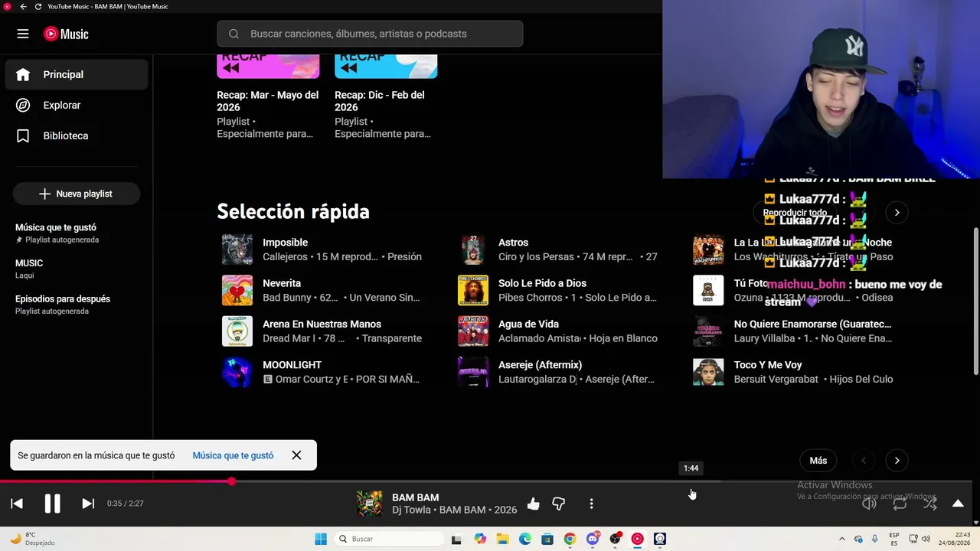Click the Neverita album art
The width and height of the screenshot is (980, 551).
click(237, 291)
